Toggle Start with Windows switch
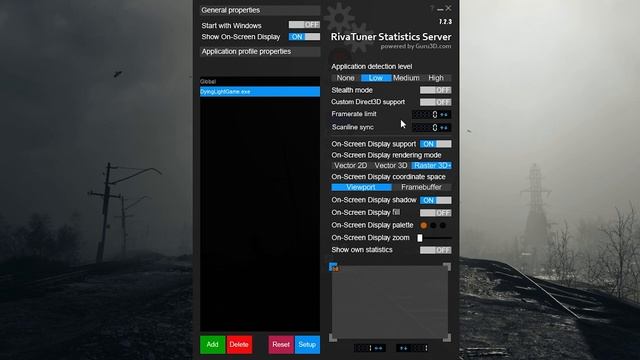 [304, 25]
